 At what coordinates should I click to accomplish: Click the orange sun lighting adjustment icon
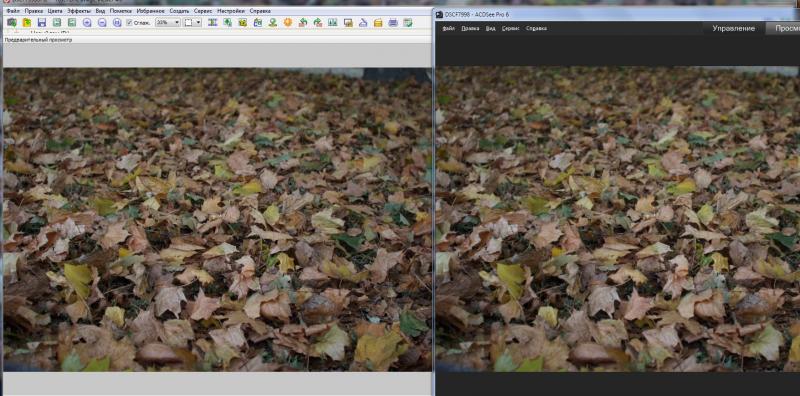click(x=288, y=22)
